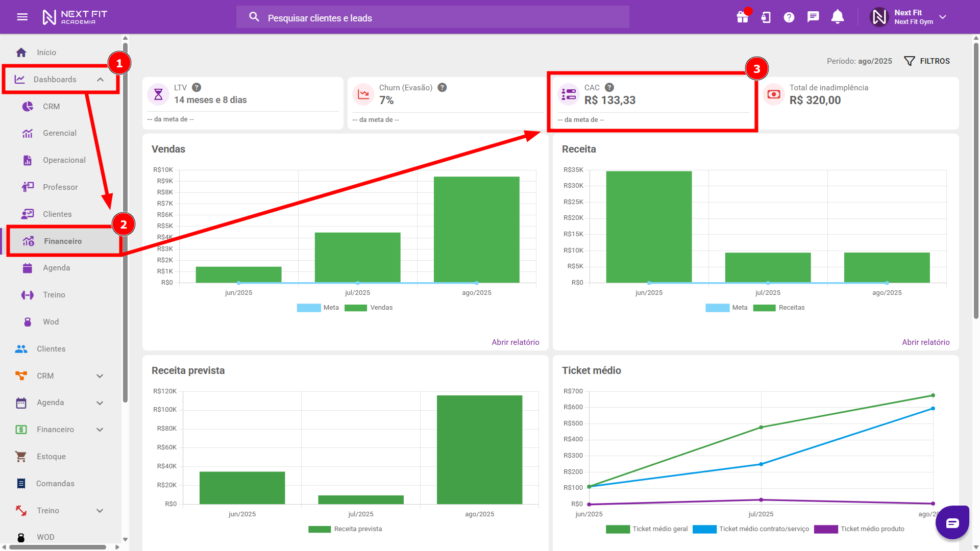The image size is (980, 551).
Task: Click the search clientes e leads field
Action: pos(432,18)
